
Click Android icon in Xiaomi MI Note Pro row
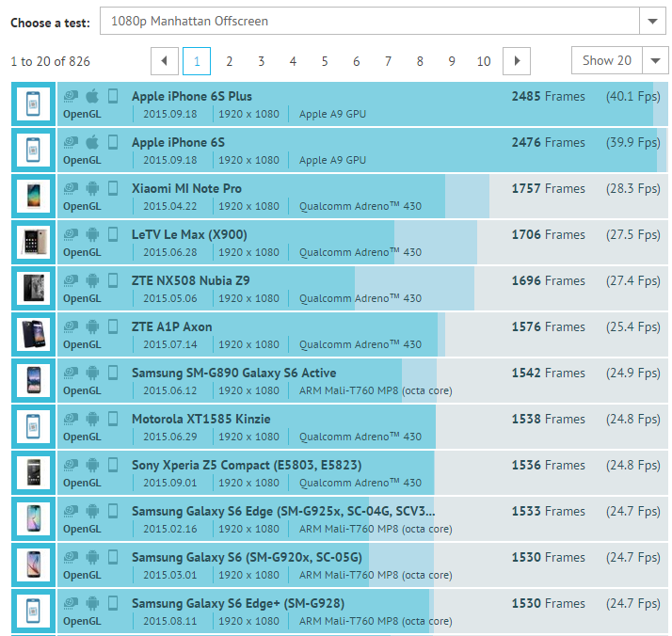pos(92,188)
